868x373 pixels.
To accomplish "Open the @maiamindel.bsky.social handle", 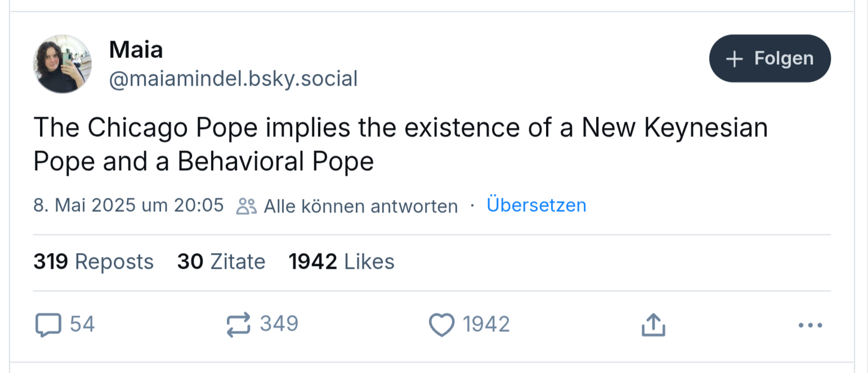I will click(233, 79).
